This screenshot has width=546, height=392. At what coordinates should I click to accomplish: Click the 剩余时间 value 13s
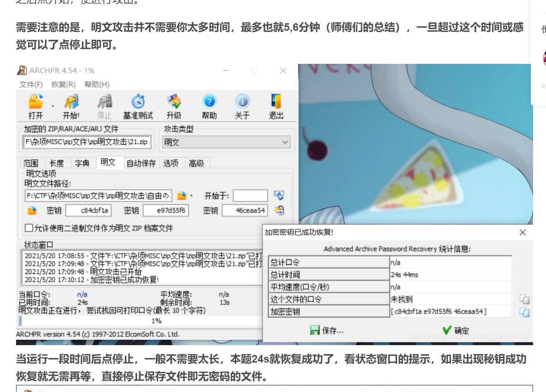click(225, 302)
